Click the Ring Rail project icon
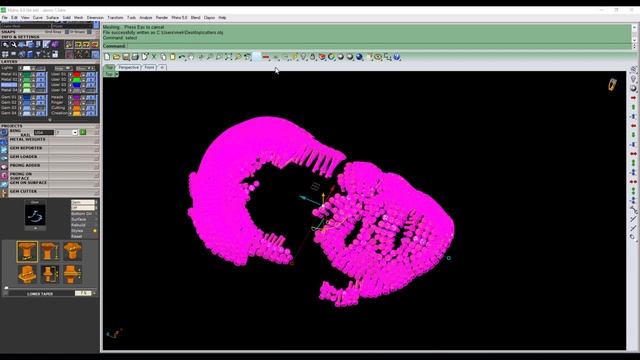The width and height of the screenshot is (640, 360). [x=4, y=132]
